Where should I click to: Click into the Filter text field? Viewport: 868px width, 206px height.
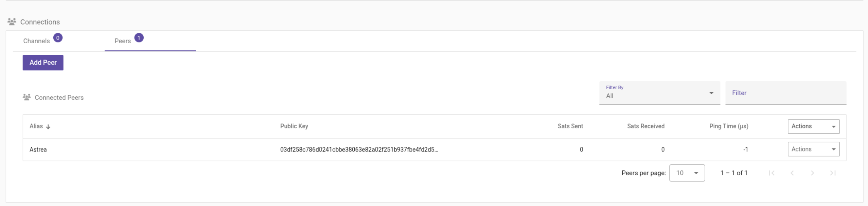(x=786, y=93)
